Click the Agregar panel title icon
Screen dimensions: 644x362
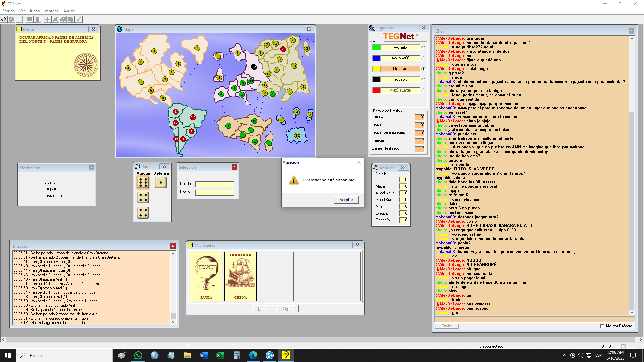tap(376, 168)
